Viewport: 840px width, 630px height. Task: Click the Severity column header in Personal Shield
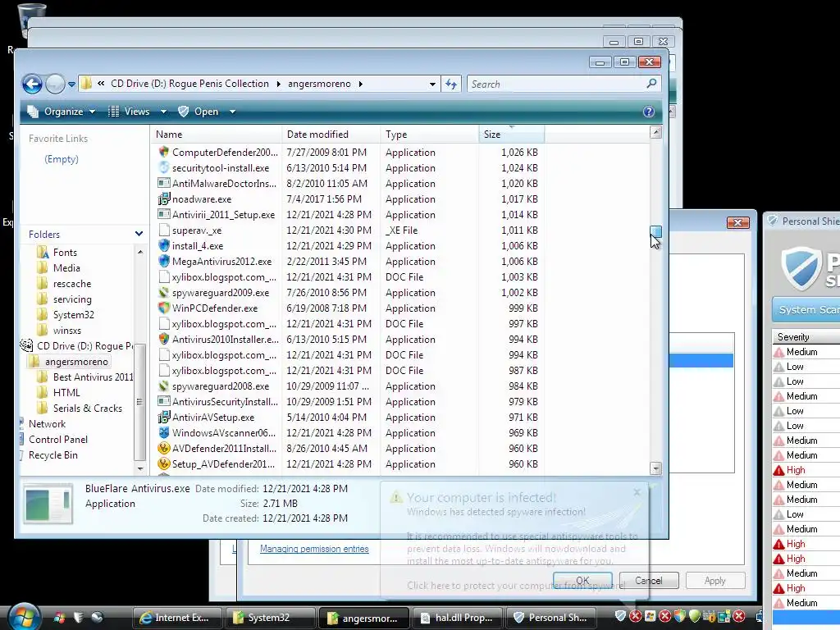tap(806, 336)
